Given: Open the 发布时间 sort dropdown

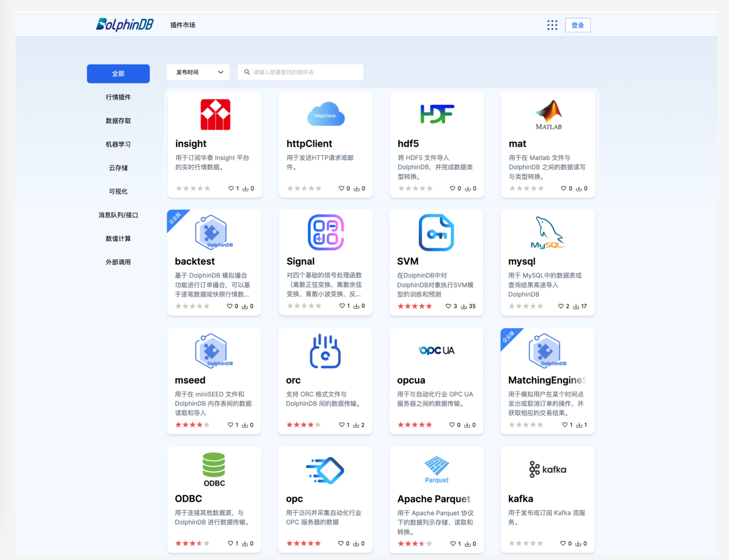Looking at the screenshot, I should coord(198,72).
